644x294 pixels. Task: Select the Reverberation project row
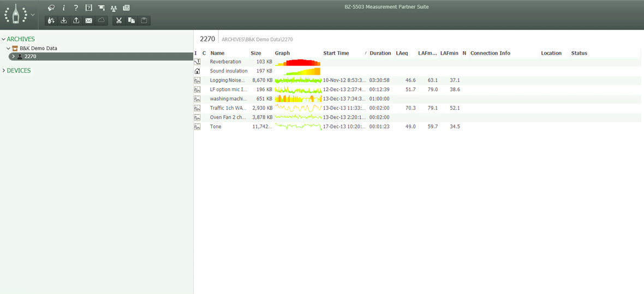pos(225,62)
